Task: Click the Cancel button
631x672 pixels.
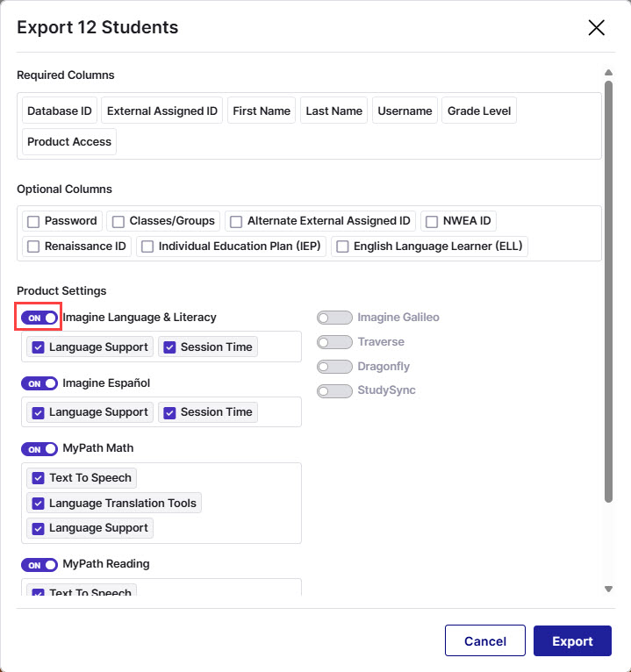Action: click(484, 640)
